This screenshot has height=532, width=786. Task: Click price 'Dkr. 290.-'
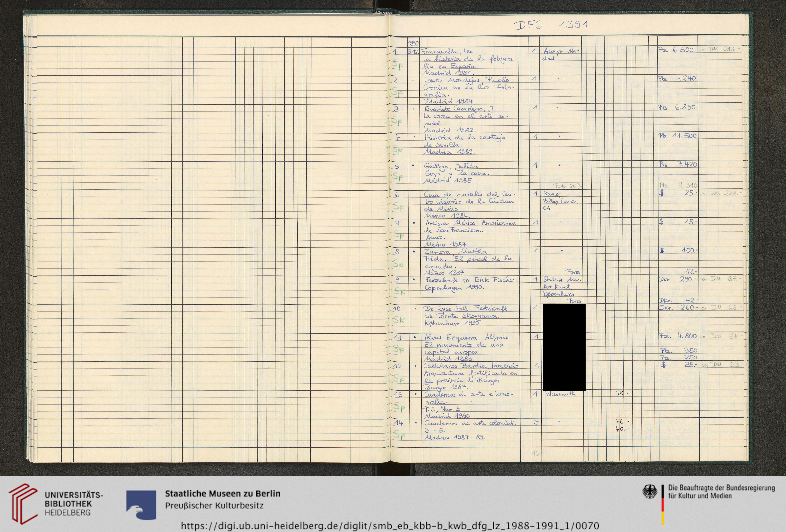[x=678, y=279]
